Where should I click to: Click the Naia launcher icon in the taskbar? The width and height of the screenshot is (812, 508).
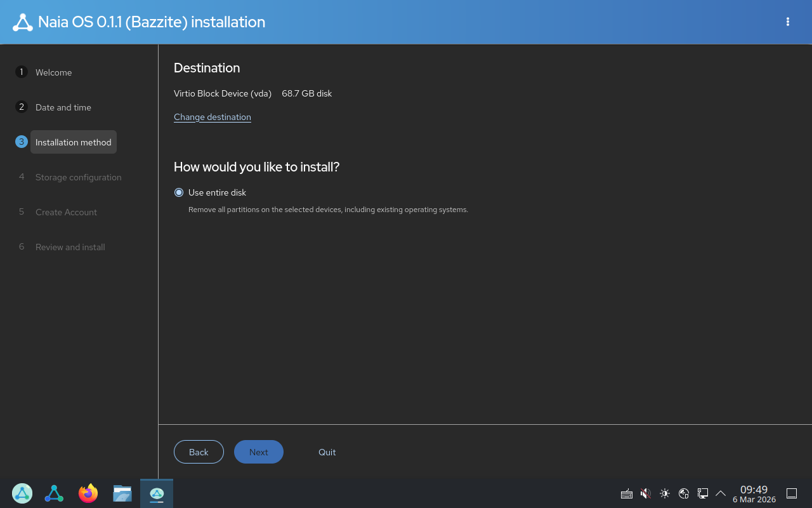(54, 493)
